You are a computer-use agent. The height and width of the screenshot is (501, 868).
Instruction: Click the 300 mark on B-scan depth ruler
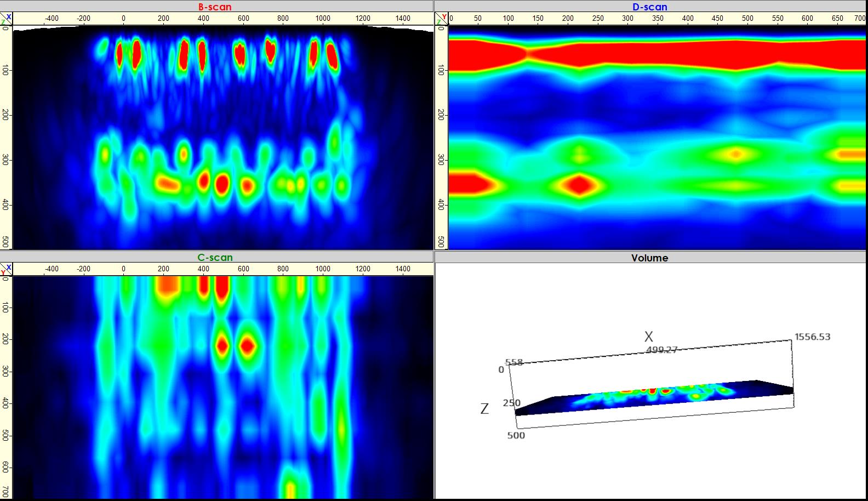[x=5, y=160]
